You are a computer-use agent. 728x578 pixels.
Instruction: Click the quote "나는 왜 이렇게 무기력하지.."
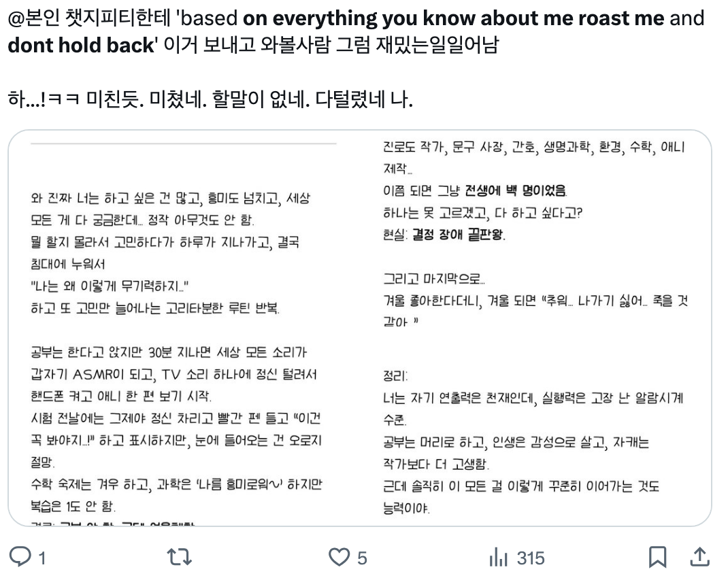coord(110,286)
